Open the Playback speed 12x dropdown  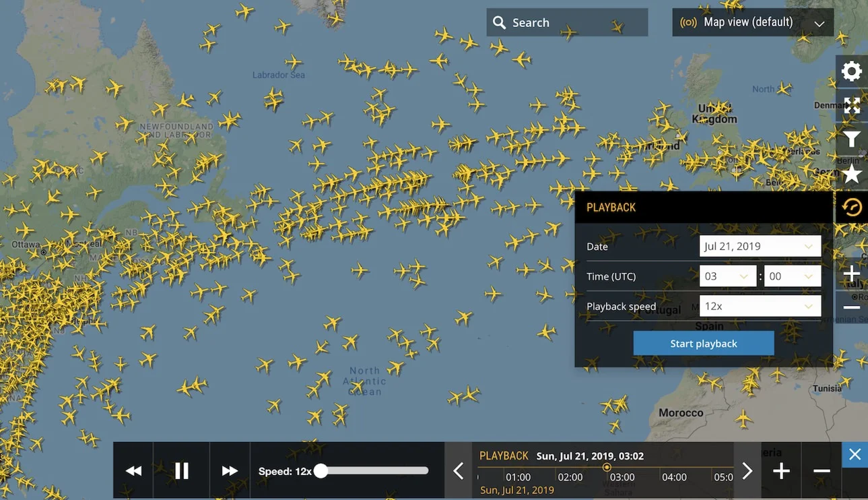760,306
